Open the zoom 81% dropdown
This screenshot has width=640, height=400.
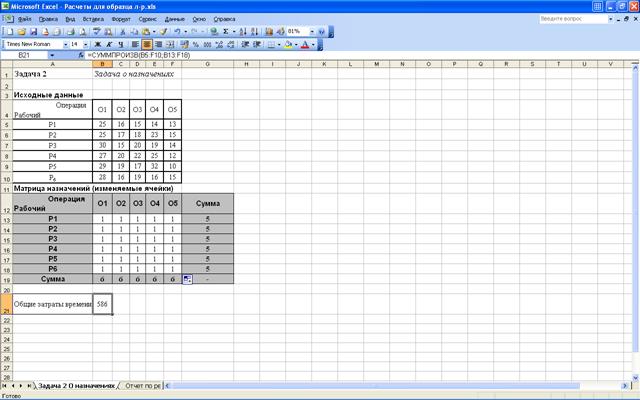tap(312, 31)
